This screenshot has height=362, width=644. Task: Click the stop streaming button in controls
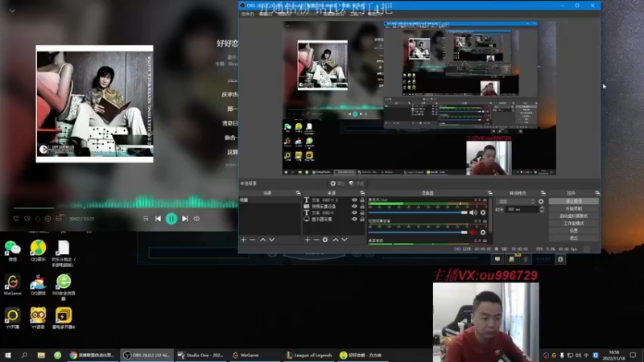(x=573, y=201)
